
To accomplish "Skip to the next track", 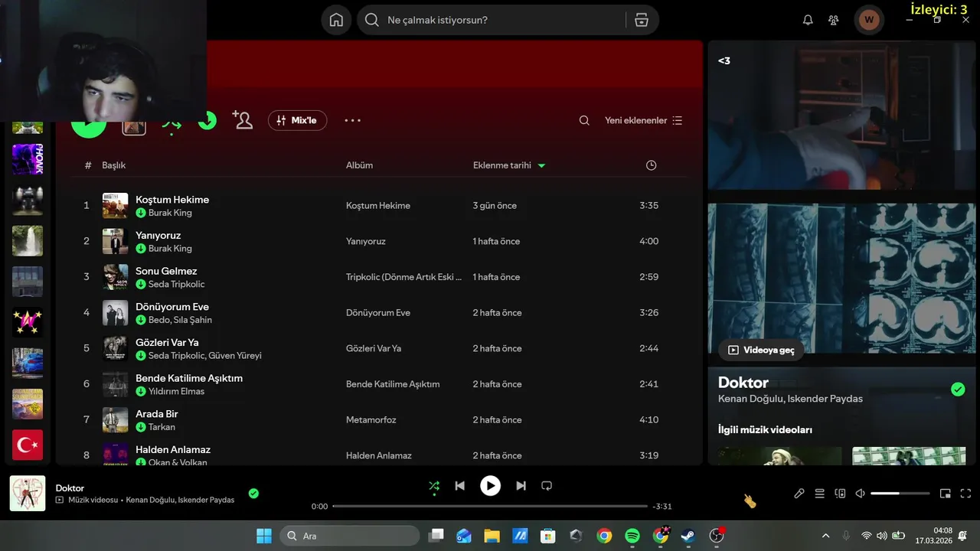I will (x=521, y=485).
